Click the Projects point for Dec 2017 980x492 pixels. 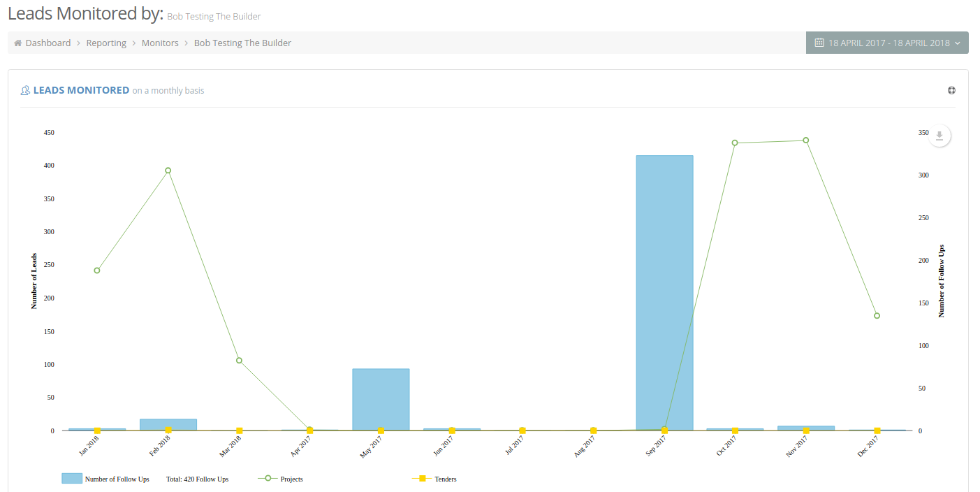(x=877, y=316)
